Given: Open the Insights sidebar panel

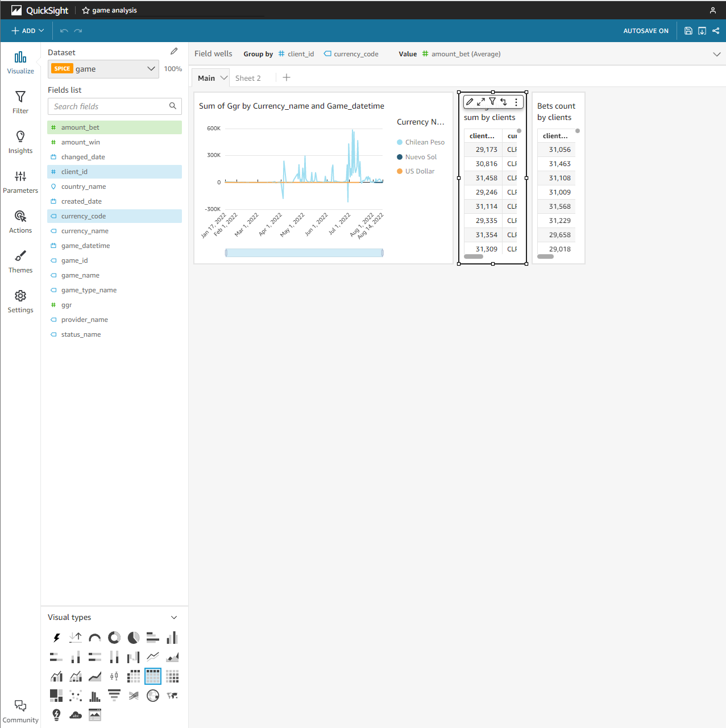Looking at the screenshot, I should [x=20, y=142].
